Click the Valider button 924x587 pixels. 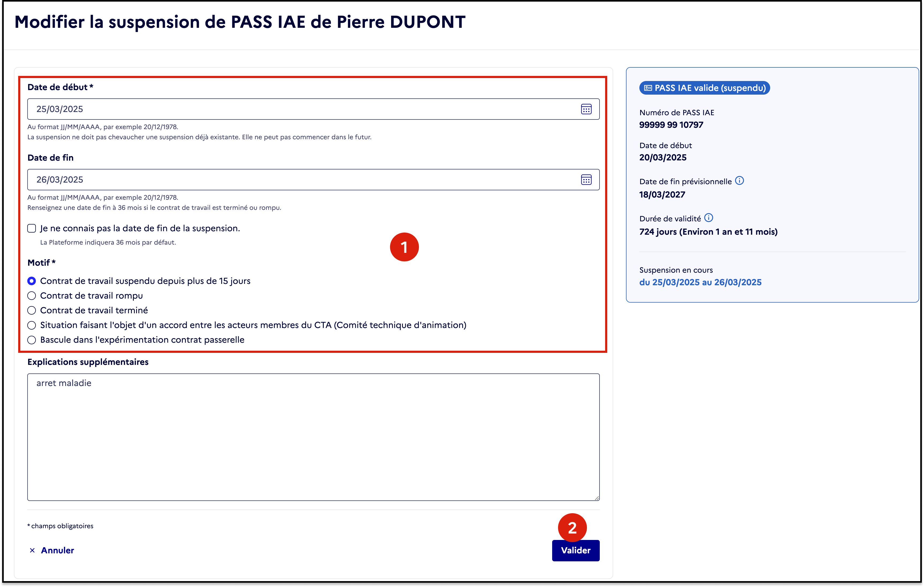[x=576, y=550]
